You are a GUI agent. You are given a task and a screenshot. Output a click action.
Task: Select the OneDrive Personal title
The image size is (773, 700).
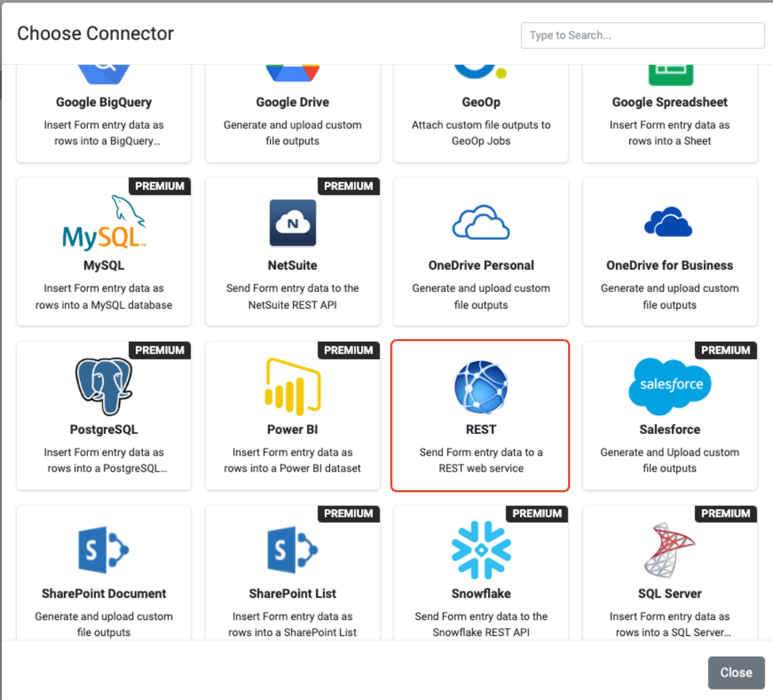pos(481,265)
